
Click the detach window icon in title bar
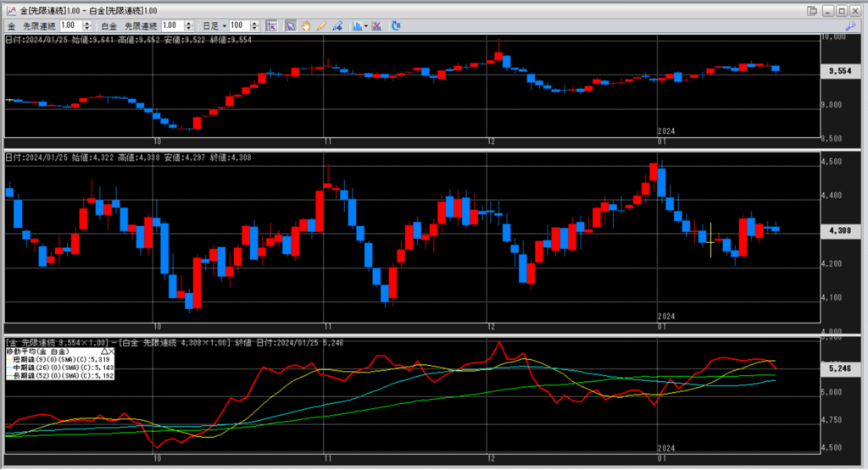pyautogui.click(x=813, y=9)
